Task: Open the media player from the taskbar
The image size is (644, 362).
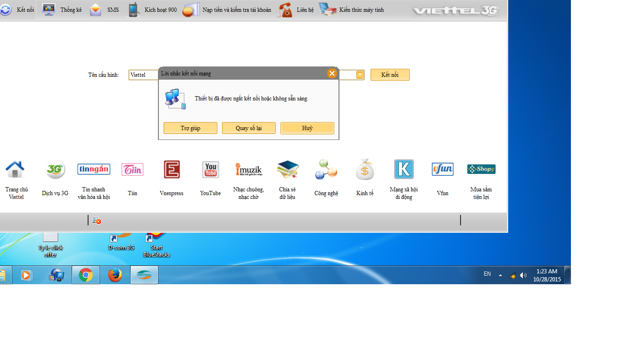Action: click(x=27, y=275)
